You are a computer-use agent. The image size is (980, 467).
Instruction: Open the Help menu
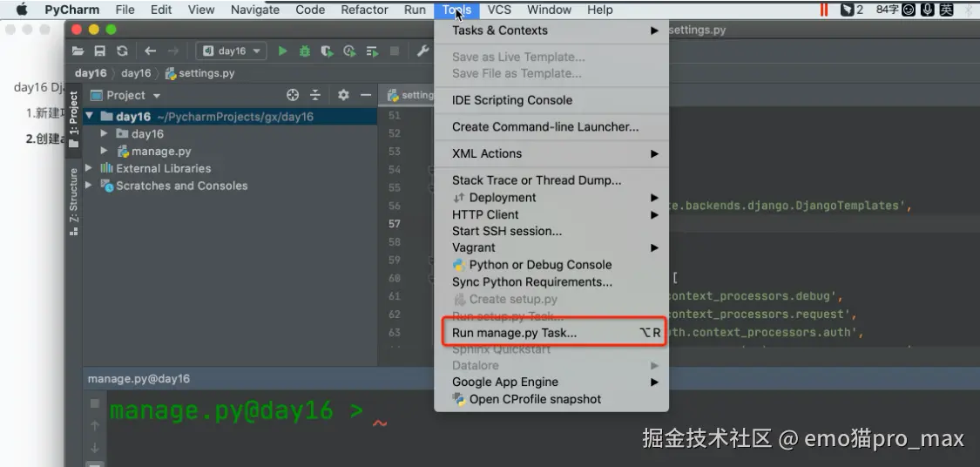[600, 10]
